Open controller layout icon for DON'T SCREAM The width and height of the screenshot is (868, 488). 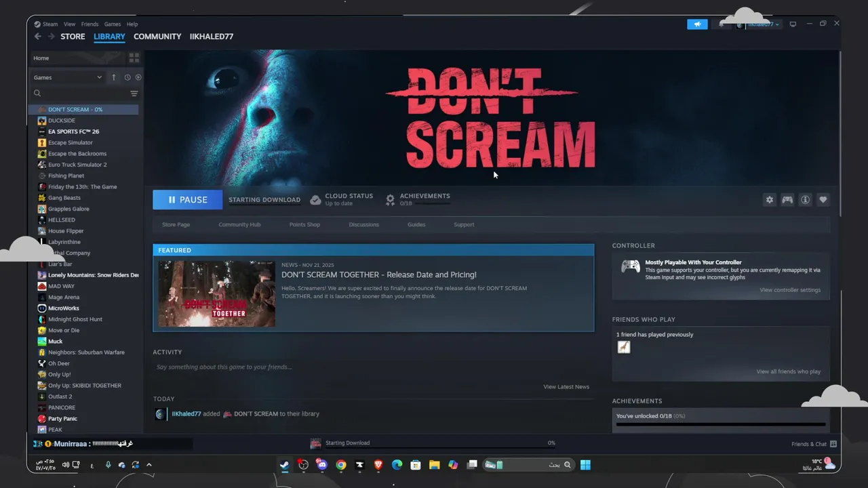pos(787,200)
